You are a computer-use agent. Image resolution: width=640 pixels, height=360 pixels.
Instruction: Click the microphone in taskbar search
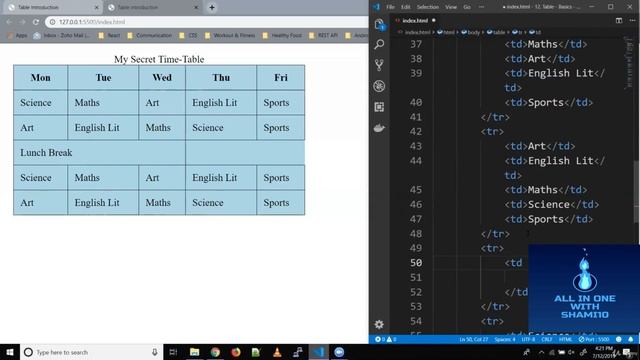(x=155, y=352)
